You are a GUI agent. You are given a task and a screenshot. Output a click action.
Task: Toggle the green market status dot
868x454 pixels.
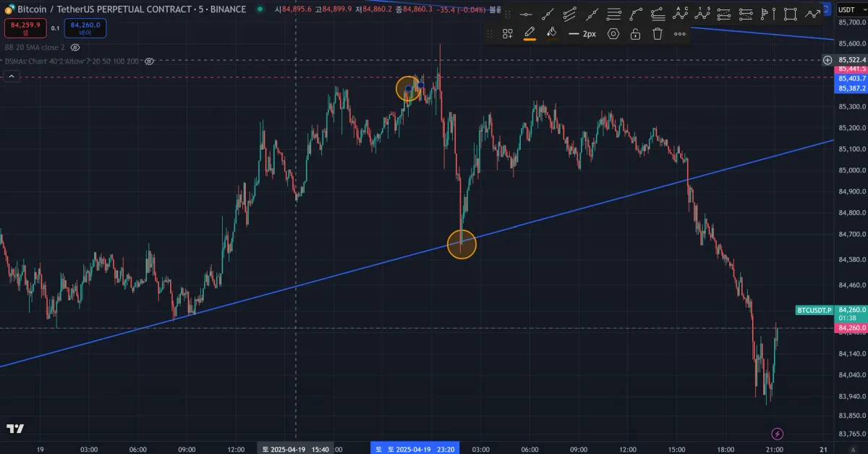pos(260,9)
